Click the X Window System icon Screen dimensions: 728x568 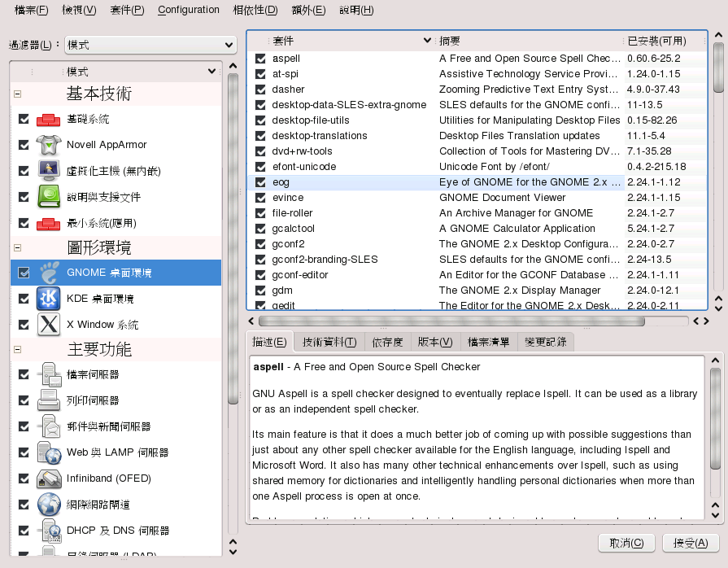[48, 325]
